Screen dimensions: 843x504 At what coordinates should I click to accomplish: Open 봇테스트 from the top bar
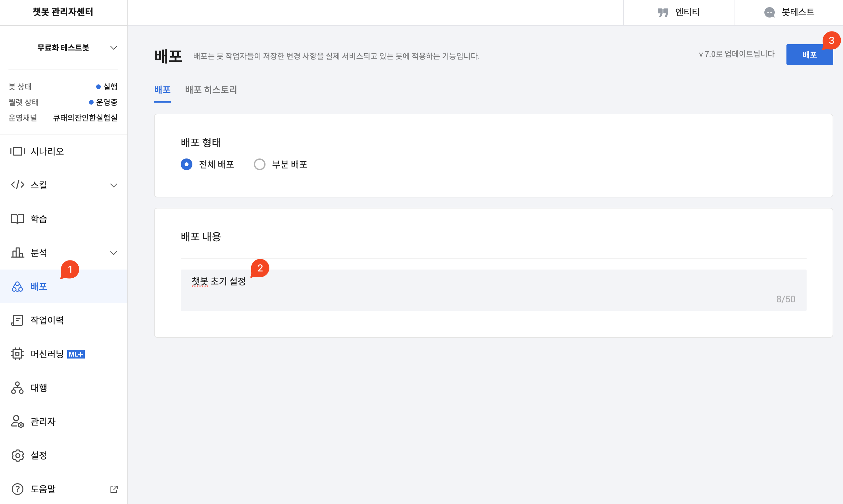click(x=789, y=13)
